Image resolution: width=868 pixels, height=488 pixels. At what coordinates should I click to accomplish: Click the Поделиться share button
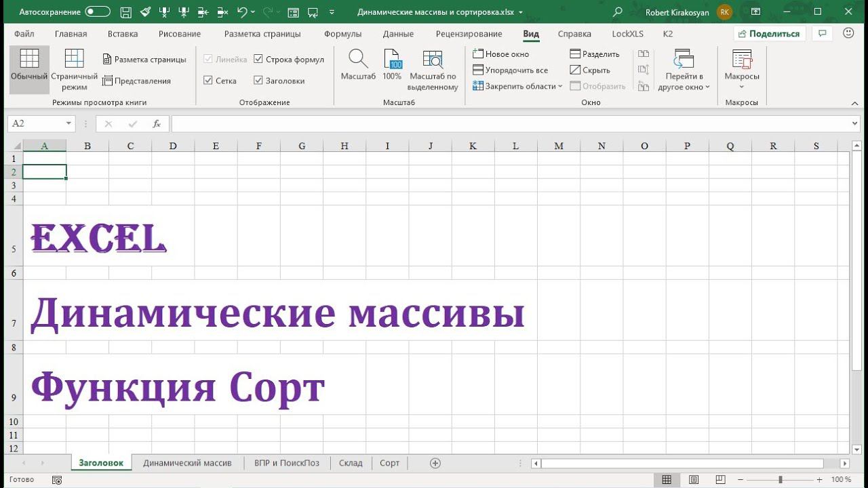pos(769,33)
